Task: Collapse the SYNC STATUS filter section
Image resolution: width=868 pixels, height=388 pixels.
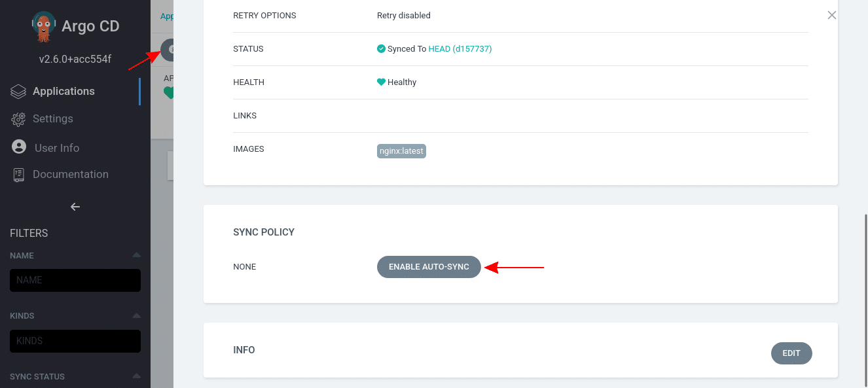Action: coord(136,376)
